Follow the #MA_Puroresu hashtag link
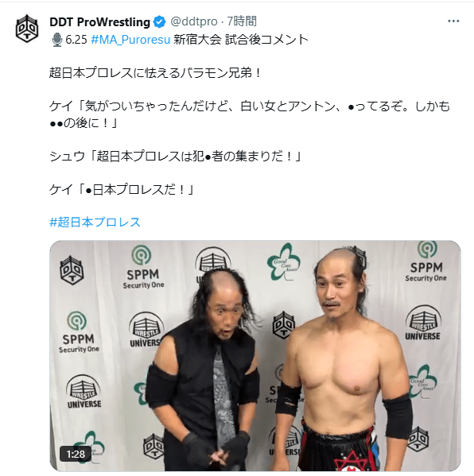The image size is (474, 476). coord(130,40)
